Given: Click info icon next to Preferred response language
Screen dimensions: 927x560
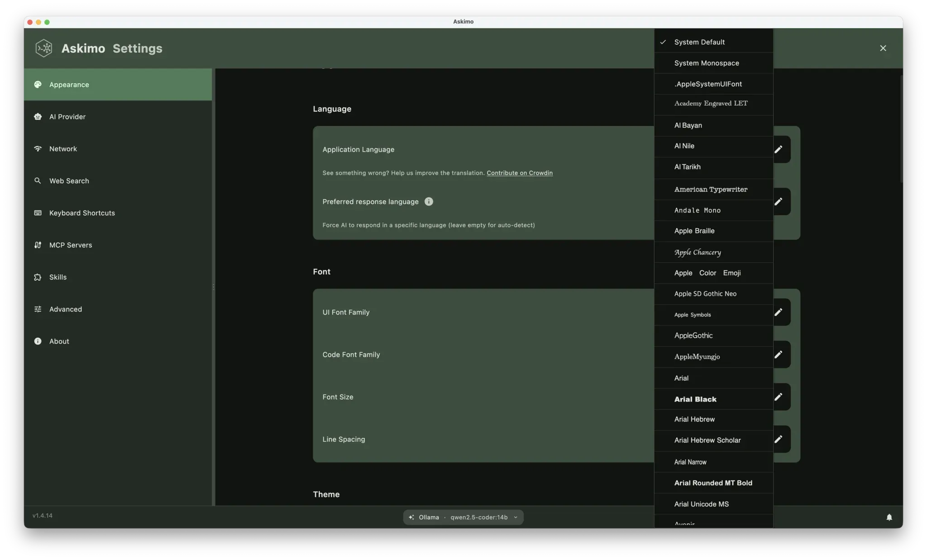Looking at the screenshot, I should 429,202.
